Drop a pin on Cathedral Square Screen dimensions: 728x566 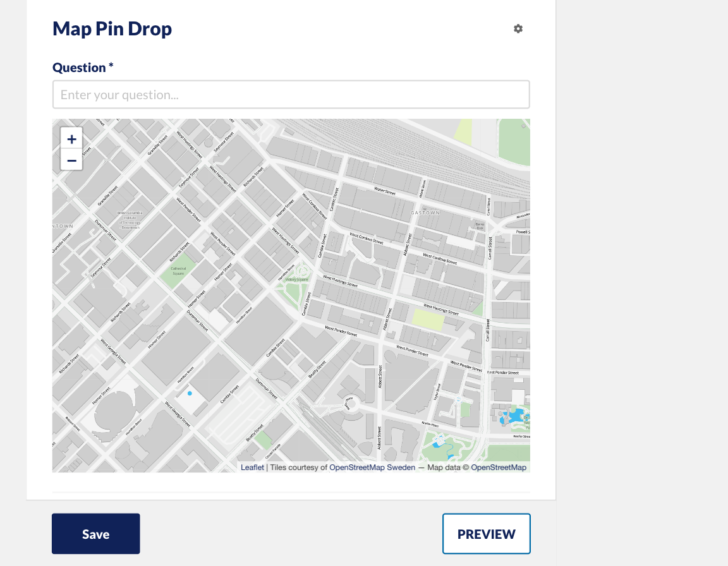click(x=178, y=272)
